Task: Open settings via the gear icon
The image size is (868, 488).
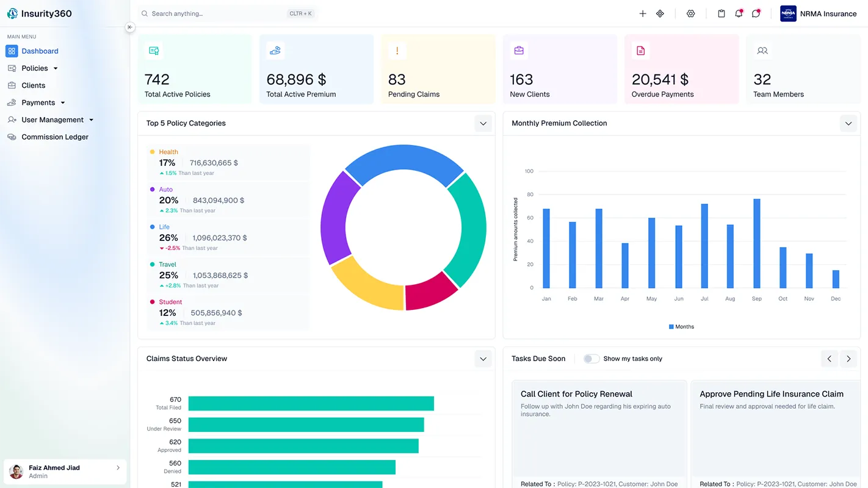Action: coord(690,13)
